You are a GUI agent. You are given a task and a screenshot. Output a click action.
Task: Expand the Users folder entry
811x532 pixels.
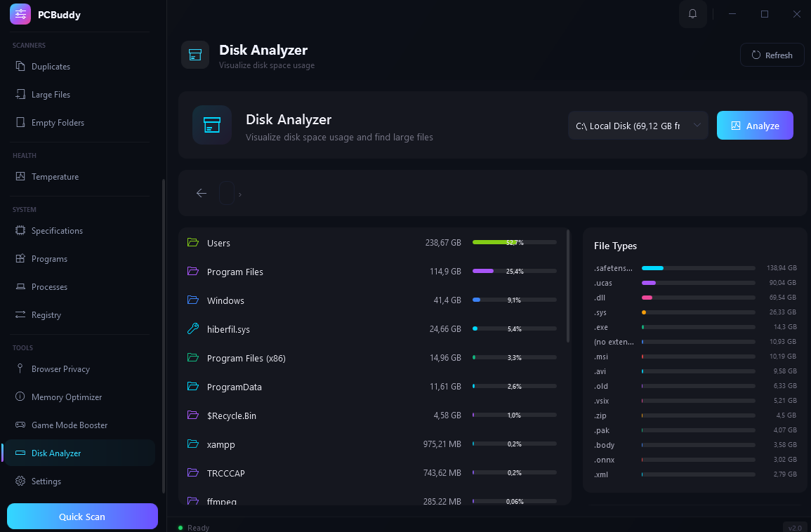[218, 243]
